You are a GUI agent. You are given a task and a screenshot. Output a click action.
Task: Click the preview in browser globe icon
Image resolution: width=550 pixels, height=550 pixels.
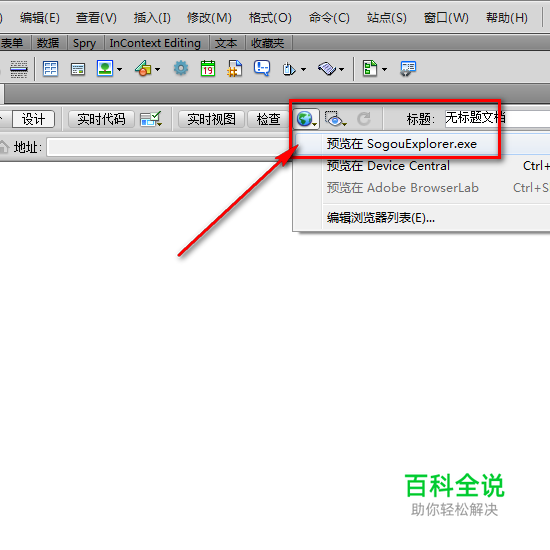(306, 119)
